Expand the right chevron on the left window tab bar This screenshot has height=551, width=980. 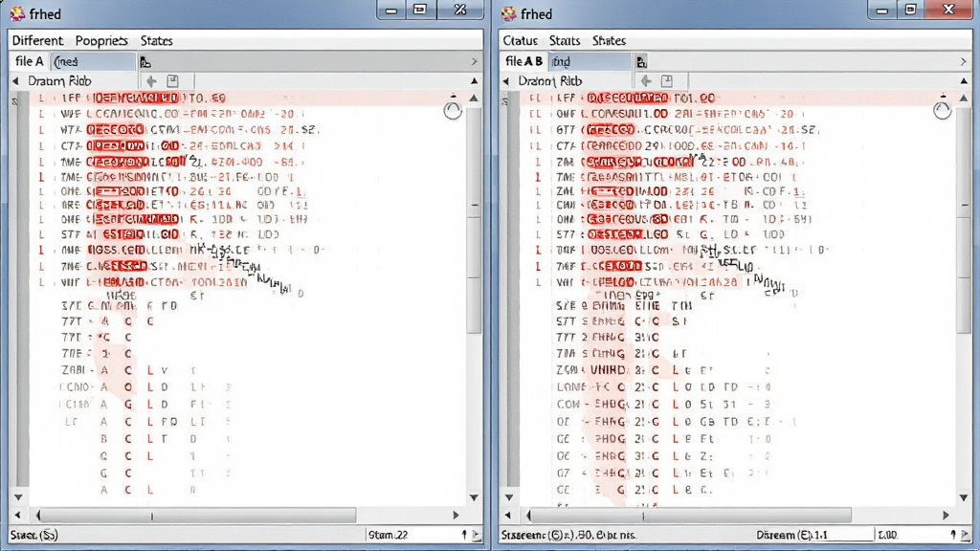point(474,61)
